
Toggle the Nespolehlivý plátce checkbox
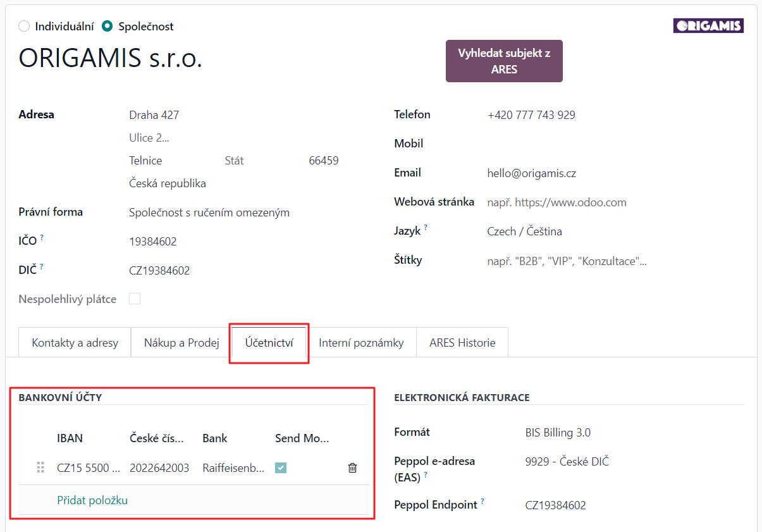pyautogui.click(x=135, y=299)
